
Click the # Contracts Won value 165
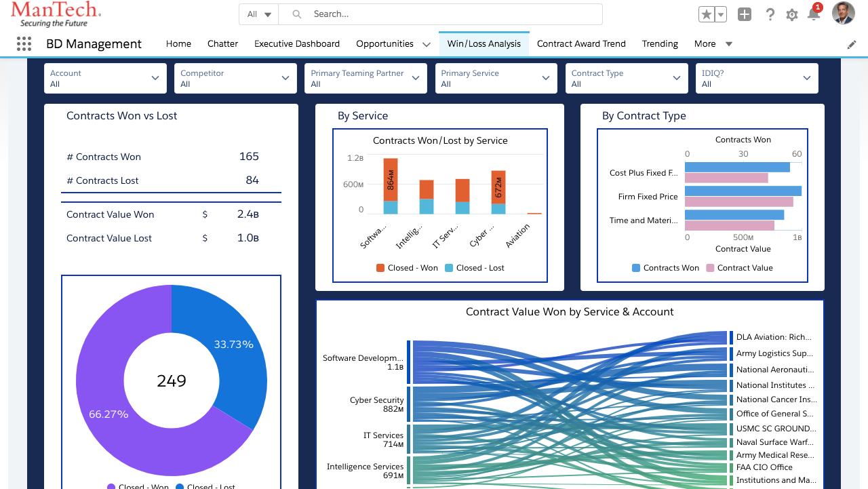click(x=249, y=157)
